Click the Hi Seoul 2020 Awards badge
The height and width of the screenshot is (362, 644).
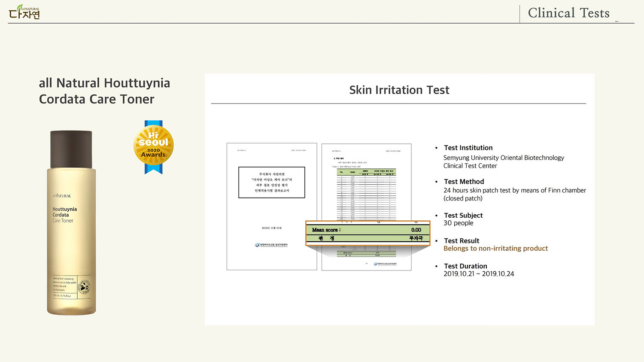pyautogui.click(x=153, y=146)
